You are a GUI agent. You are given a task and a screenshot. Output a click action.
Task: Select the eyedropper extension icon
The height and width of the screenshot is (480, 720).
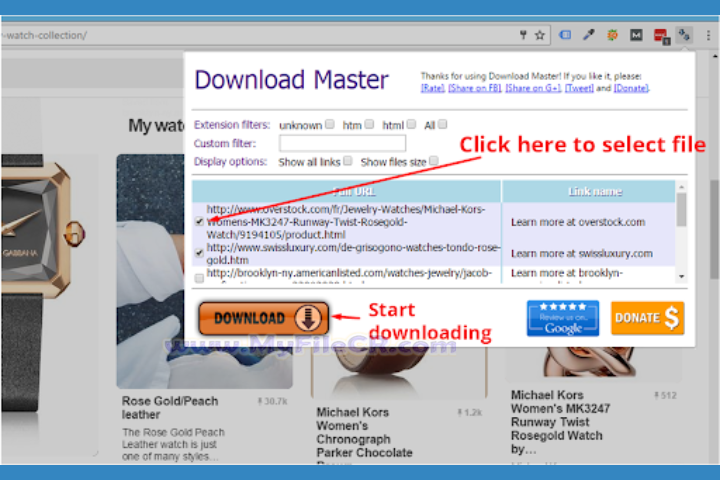click(x=589, y=35)
